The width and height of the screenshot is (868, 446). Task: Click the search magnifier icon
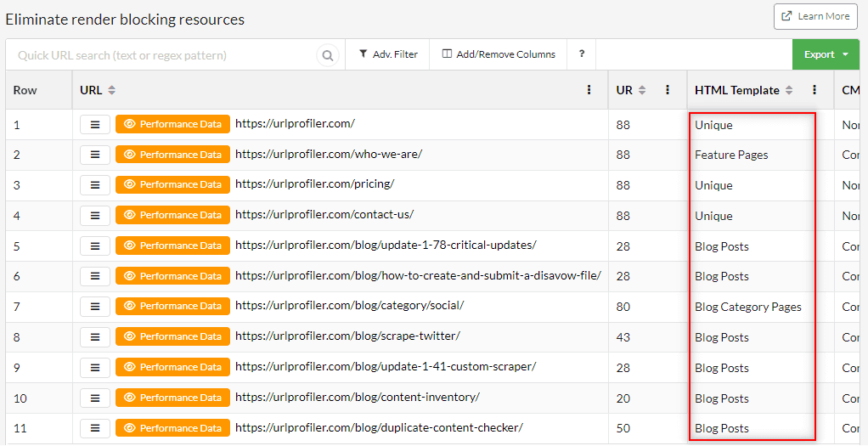tap(328, 55)
